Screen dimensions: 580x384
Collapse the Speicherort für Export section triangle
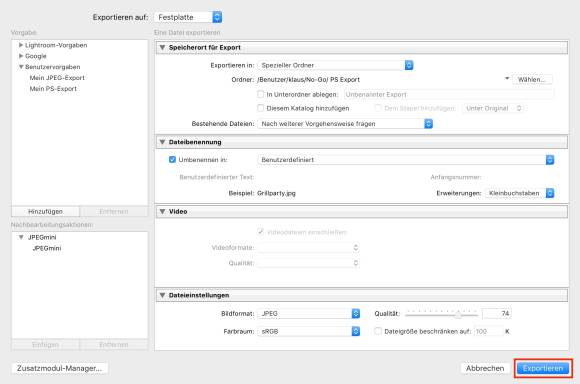point(162,47)
